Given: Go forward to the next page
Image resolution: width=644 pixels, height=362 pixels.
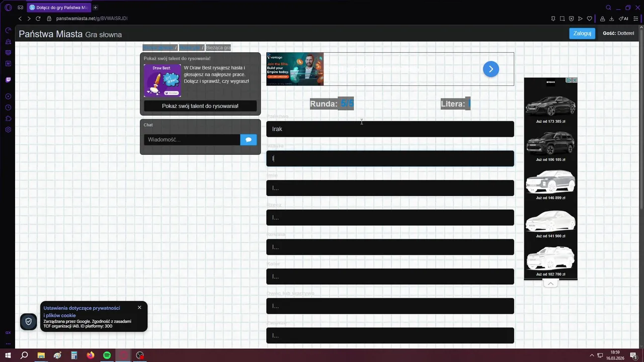Looking at the screenshot, I should (29, 19).
